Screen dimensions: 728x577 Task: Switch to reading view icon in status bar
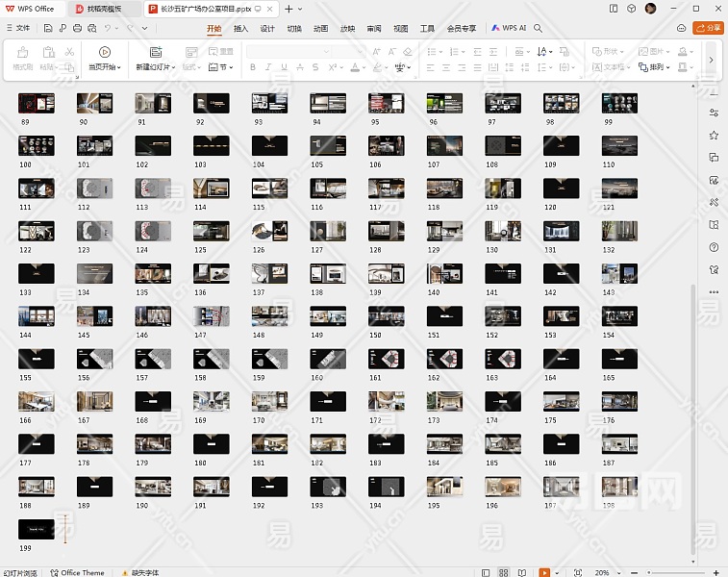click(x=523, y=572)
